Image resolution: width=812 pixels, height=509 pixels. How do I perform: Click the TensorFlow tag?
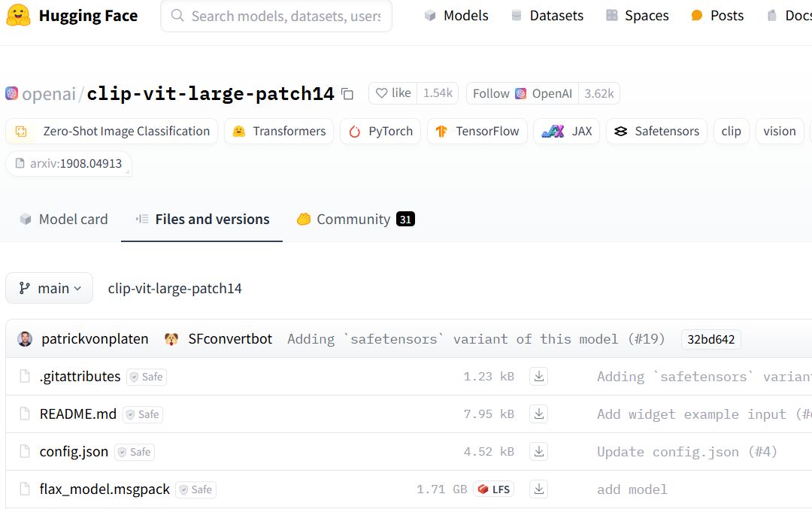pos(477,131)
